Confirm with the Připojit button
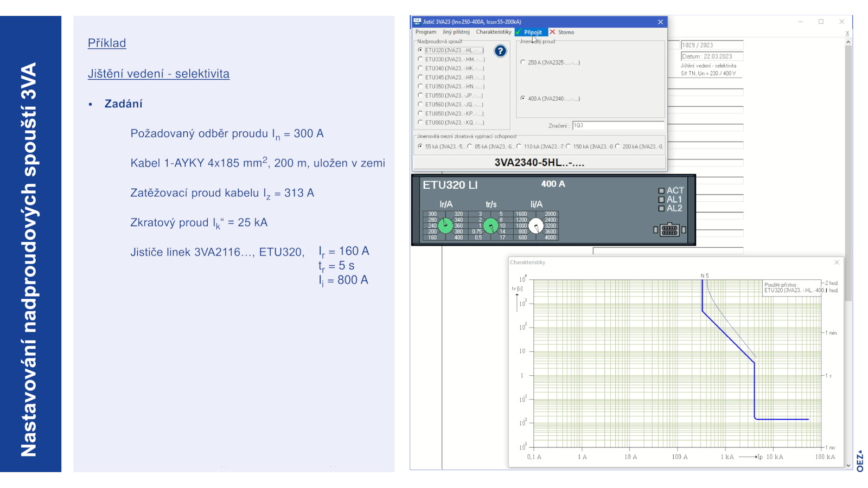 point(529,32)
